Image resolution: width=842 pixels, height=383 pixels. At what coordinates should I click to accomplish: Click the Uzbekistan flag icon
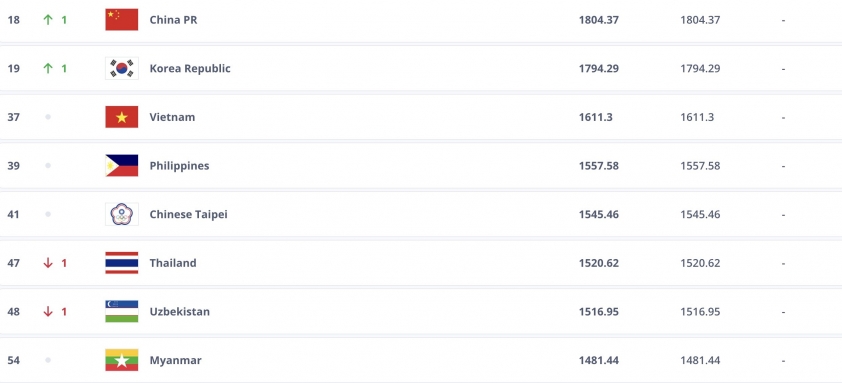click(x=122, y=312)
